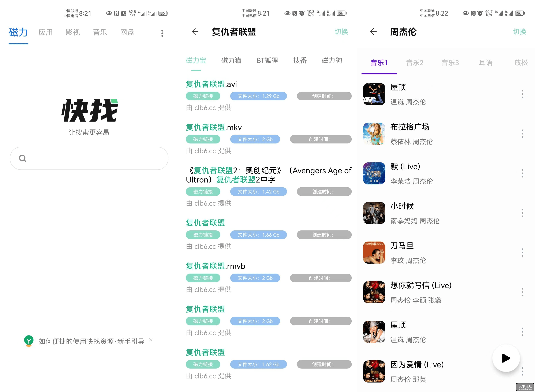Go back from 复仇者联盟 results page
The image size is (535, 392).
[x=195, y=32]
